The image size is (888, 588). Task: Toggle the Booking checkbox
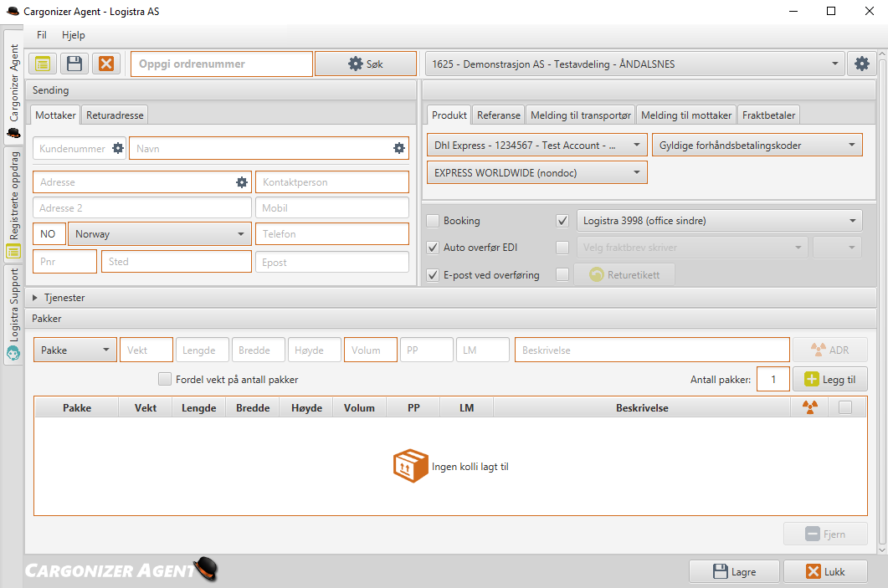pyautogui.click(x=433, y=221)
